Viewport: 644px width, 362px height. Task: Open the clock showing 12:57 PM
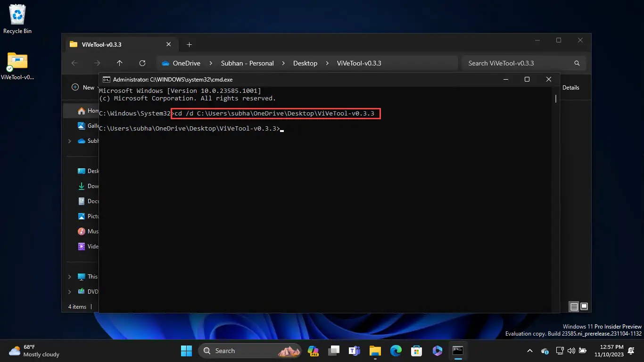[x=609, y=351]
